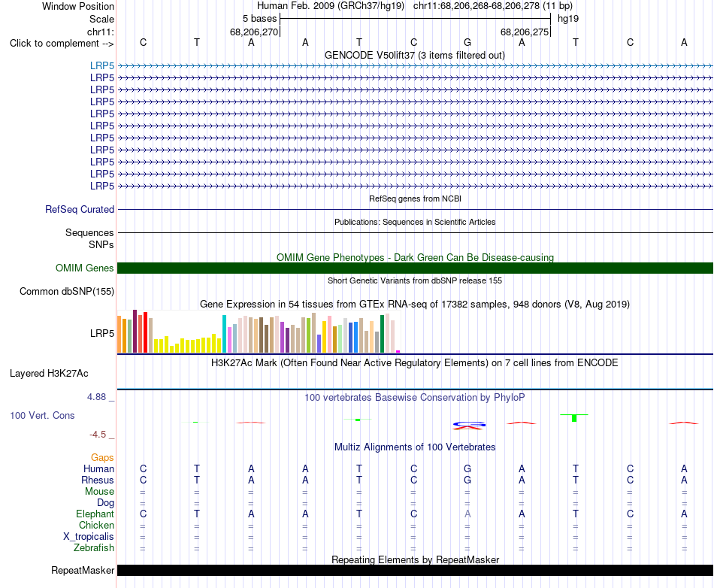
Task: Click the 'chr11:' ruler label
Action: point(100,32)
